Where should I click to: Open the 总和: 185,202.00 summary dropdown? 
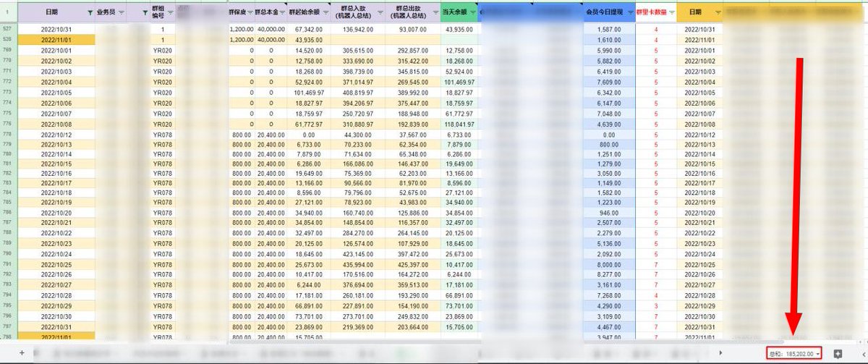pyautogui.click(x=794, y=353)
